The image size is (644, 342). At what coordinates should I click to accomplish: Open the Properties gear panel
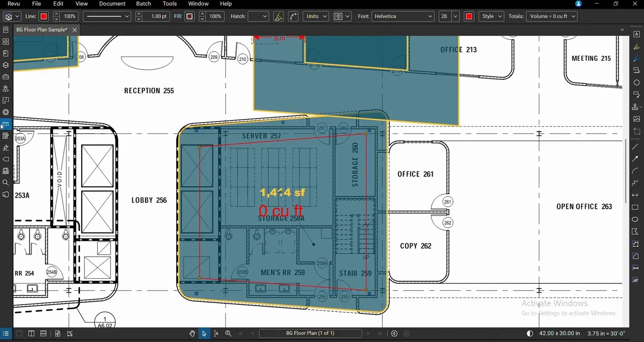[6, 112]
